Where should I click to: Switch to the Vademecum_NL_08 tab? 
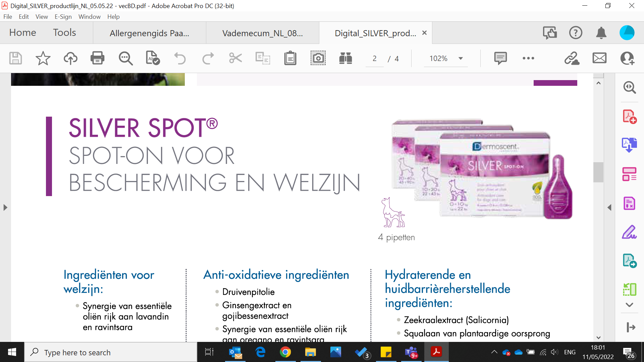[262, 33]
